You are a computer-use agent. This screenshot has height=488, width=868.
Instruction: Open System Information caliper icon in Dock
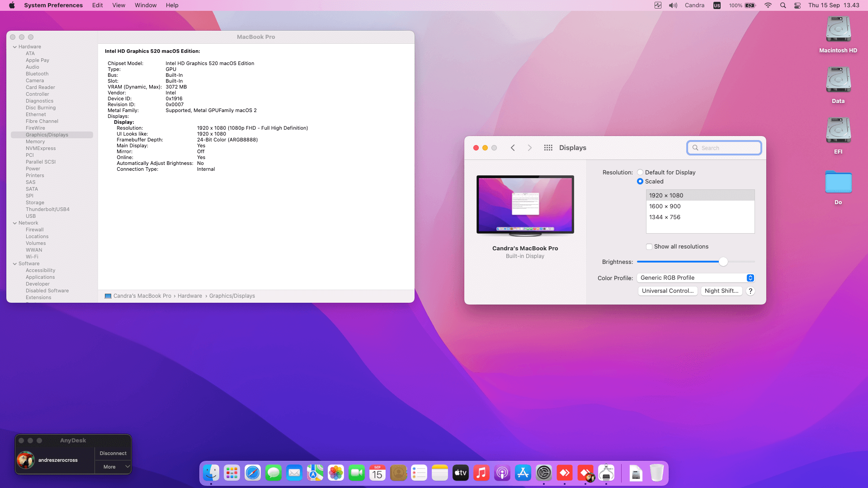(x=606, y=473)
